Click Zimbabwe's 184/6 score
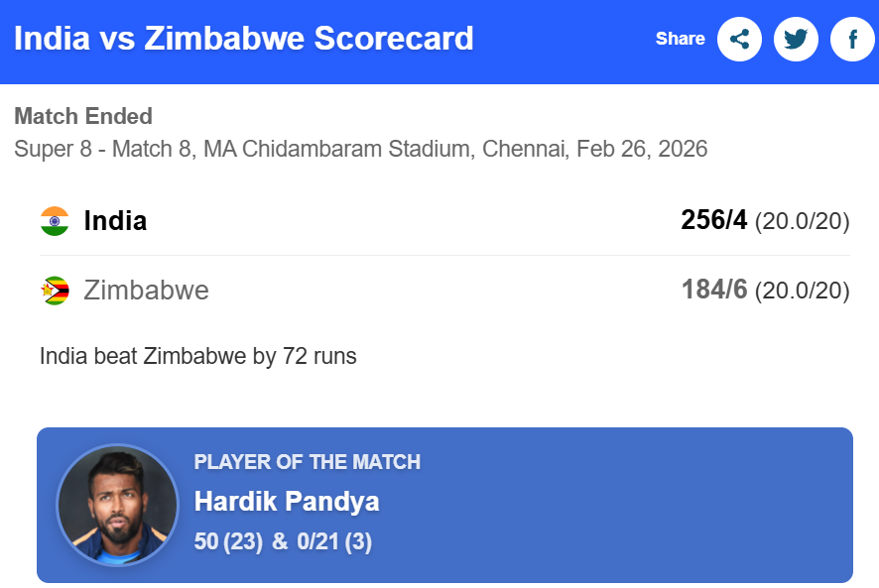Viewport: 879px width, 588px height. point(713,290)
